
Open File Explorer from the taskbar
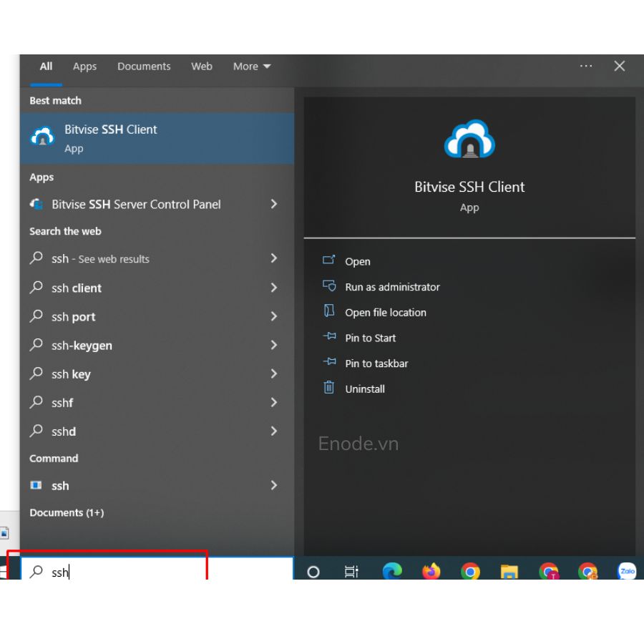coord(509,571)
